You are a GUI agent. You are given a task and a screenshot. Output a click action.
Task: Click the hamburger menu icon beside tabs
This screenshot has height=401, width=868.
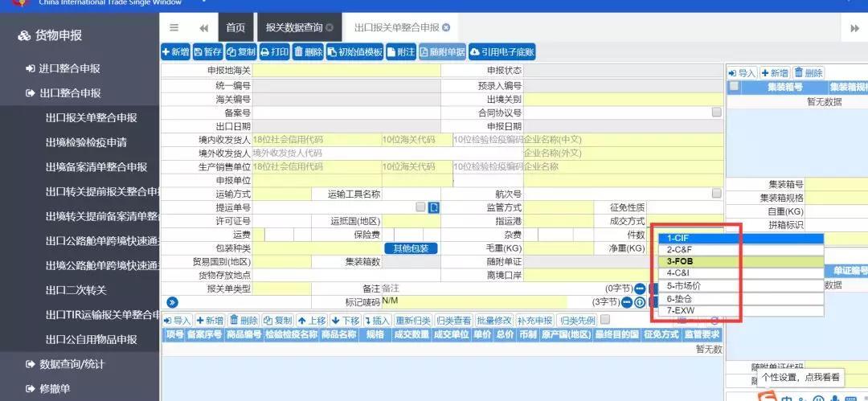(174, 27)
